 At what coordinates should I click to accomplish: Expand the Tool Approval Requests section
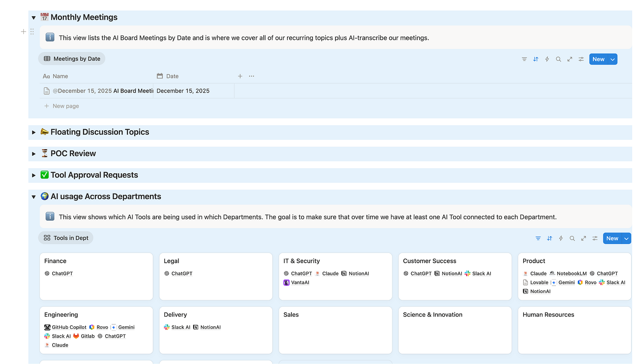34,175
